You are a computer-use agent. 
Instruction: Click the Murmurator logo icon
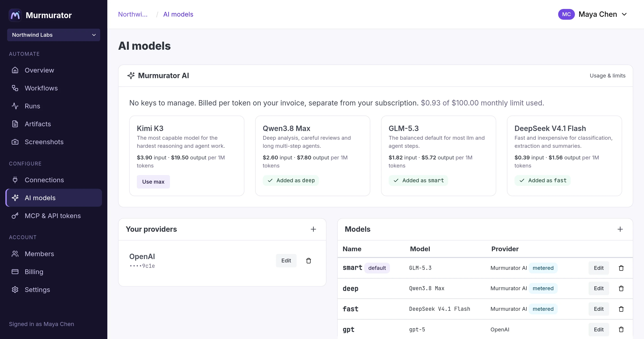pyautogui.click(x=15, y=15)
